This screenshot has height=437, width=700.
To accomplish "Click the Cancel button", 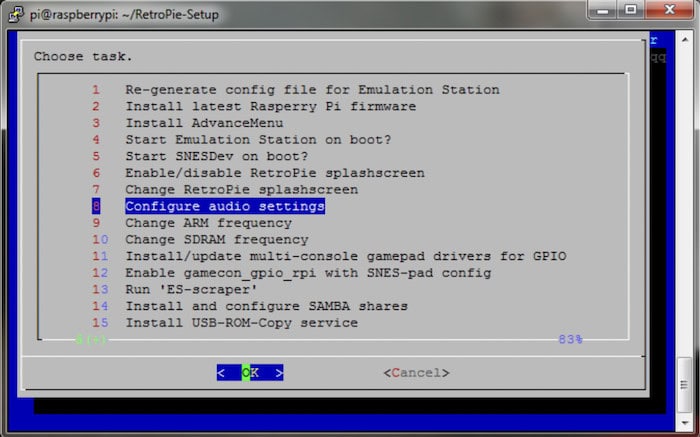I will pos(417,373).
